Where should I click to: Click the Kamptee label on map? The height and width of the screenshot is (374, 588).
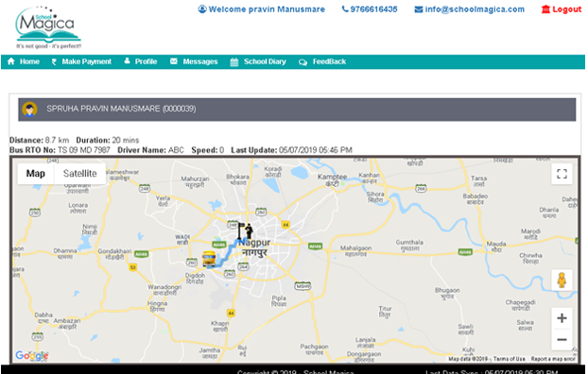click(332, 179)
